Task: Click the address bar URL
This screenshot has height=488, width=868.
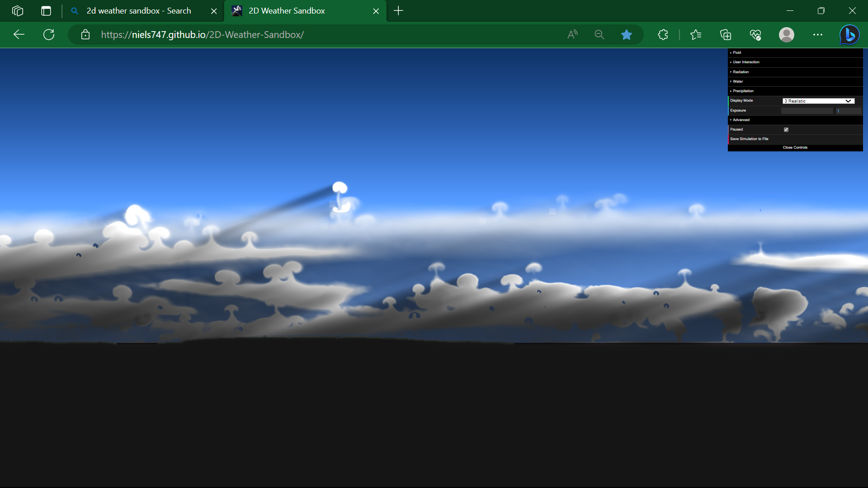Action: [x=202, y=34]
